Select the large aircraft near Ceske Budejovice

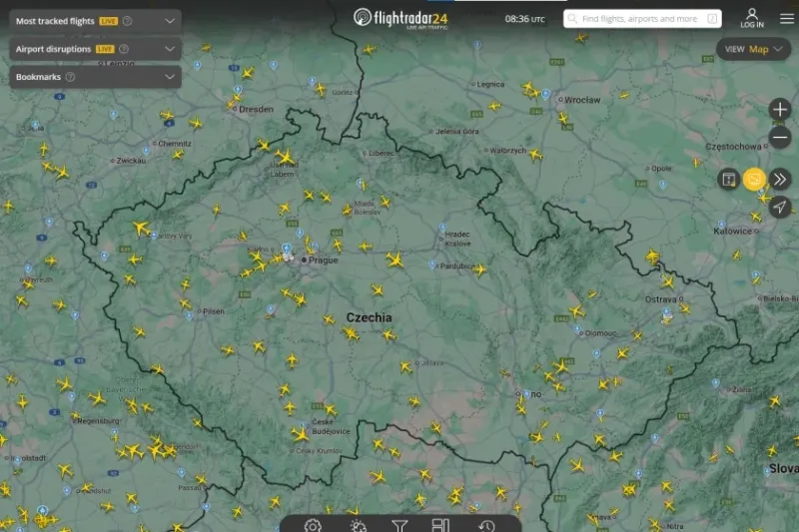point(301,434)
